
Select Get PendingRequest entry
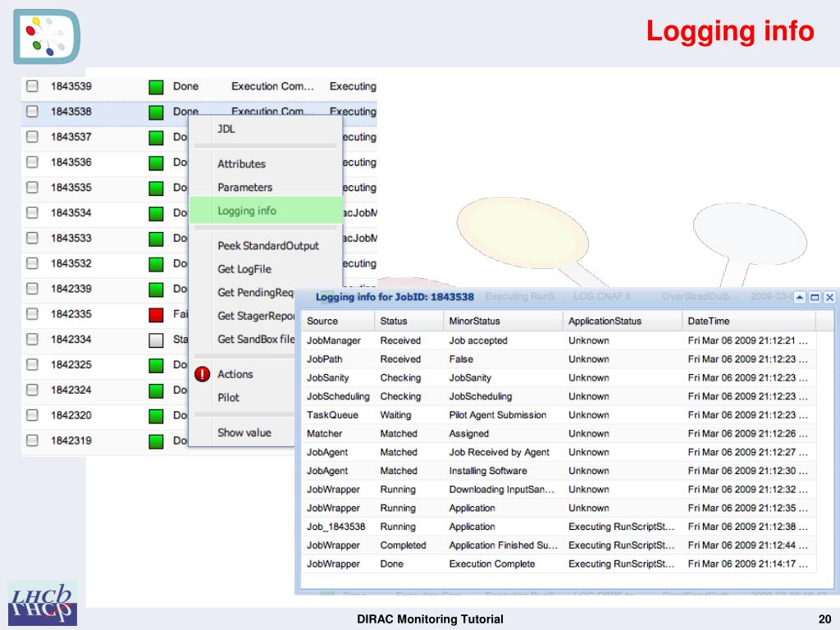243,293
